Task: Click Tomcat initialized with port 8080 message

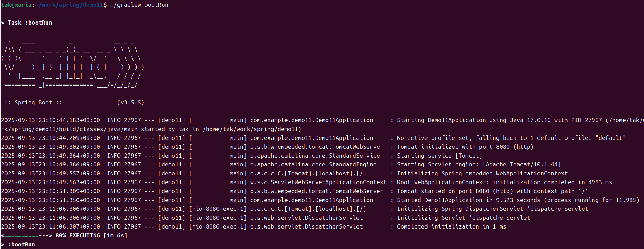Action: pyautogui.click(x=465, y=147)
